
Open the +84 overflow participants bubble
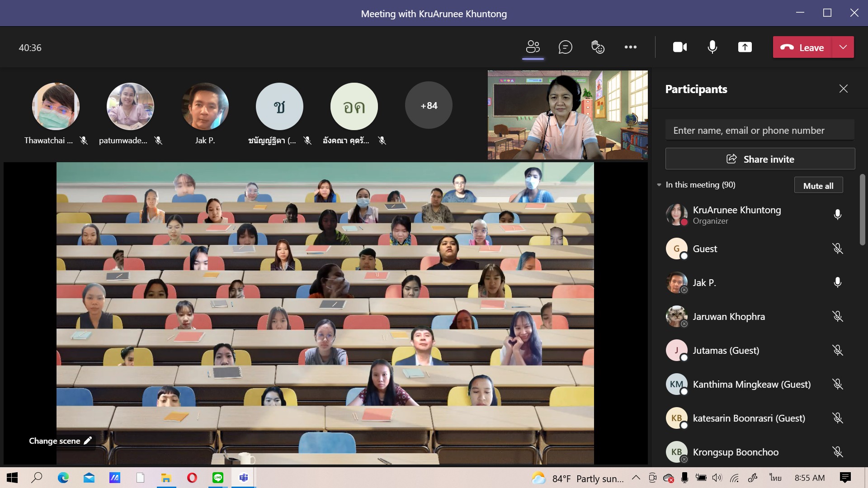[x=429, y=106]
